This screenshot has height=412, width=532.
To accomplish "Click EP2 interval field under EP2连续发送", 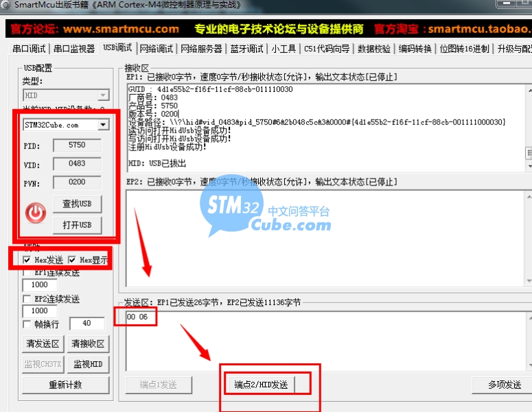I will click(x=40, y=311).
